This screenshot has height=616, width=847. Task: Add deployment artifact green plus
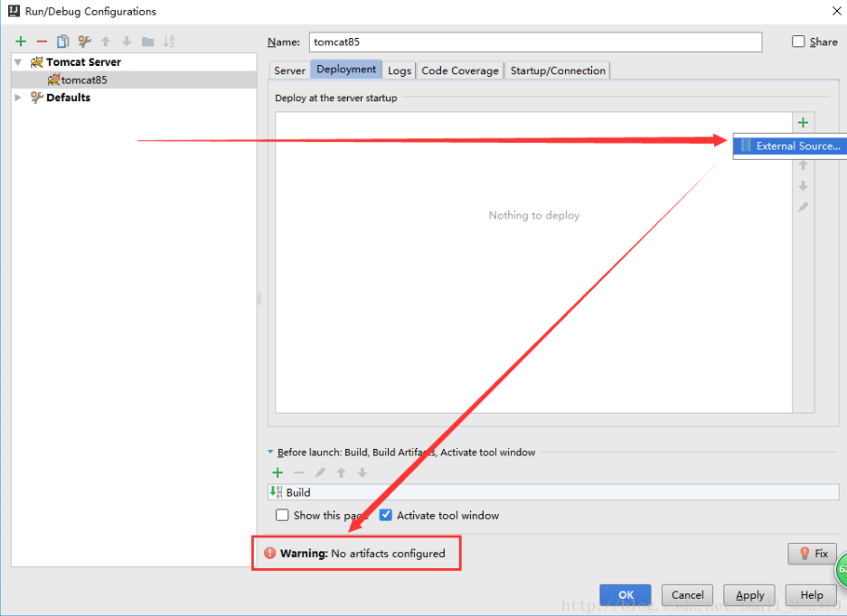804,123
